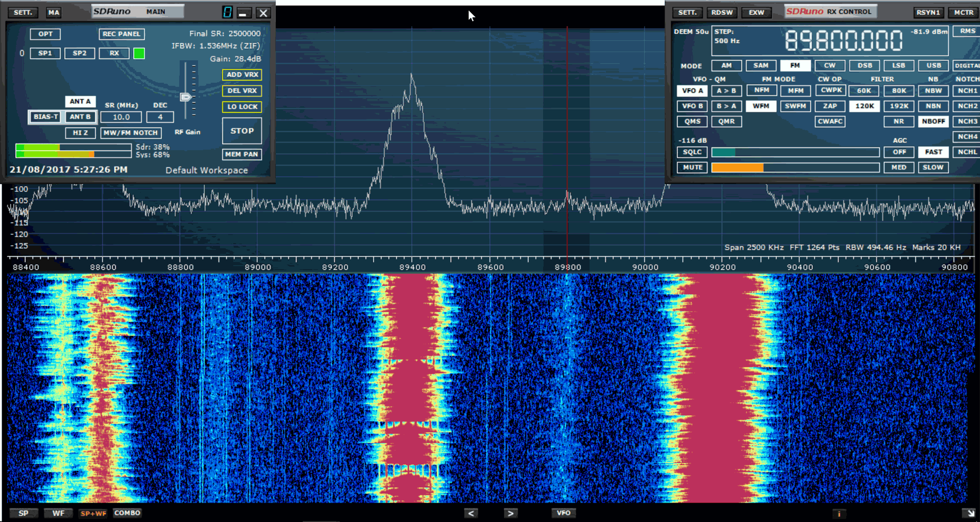The image size is (980, 522).
Task: Click the 89.800.000 frequency display
Action: [843, 41]
